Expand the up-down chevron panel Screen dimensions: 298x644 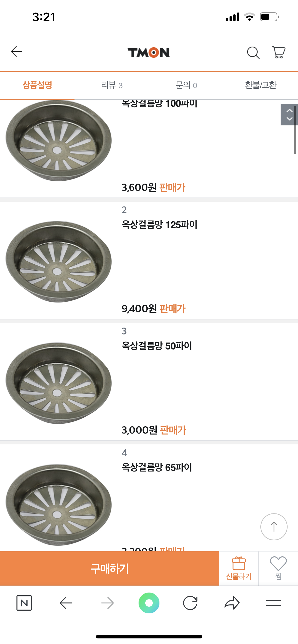(x=289, y=115)
